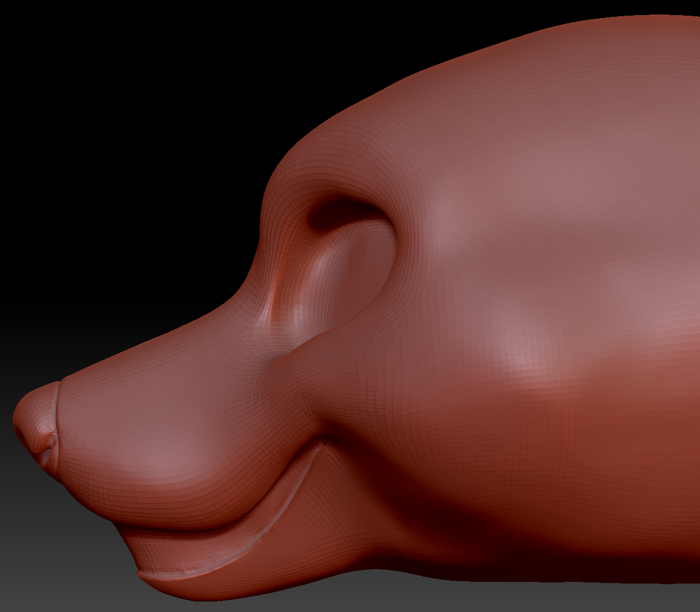Click the back of the head near the right edge

click(x=666, y=232)
